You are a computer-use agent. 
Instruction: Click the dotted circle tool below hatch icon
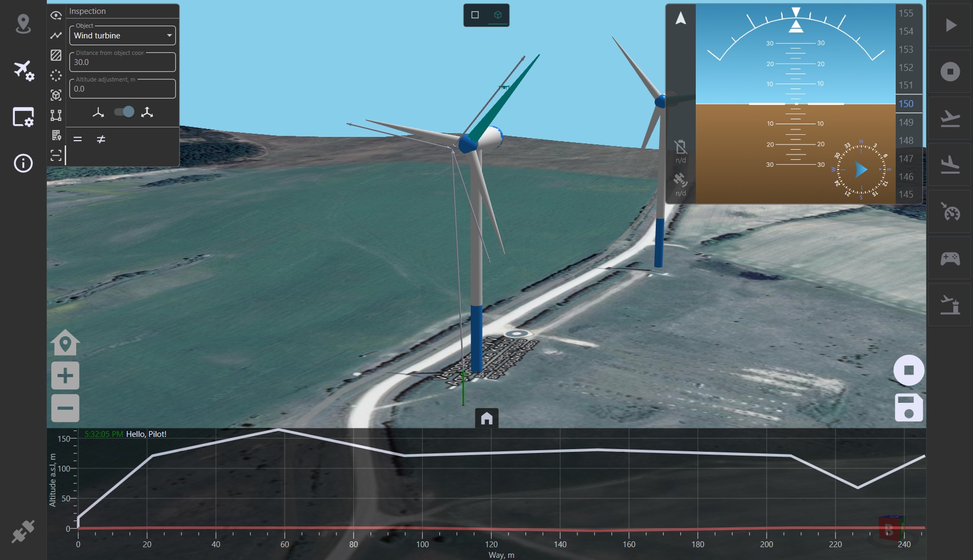tap(56, 75)
